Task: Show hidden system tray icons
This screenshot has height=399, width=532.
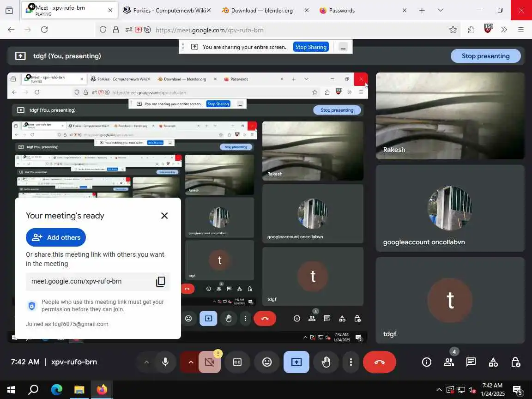Action: [439, 390]
